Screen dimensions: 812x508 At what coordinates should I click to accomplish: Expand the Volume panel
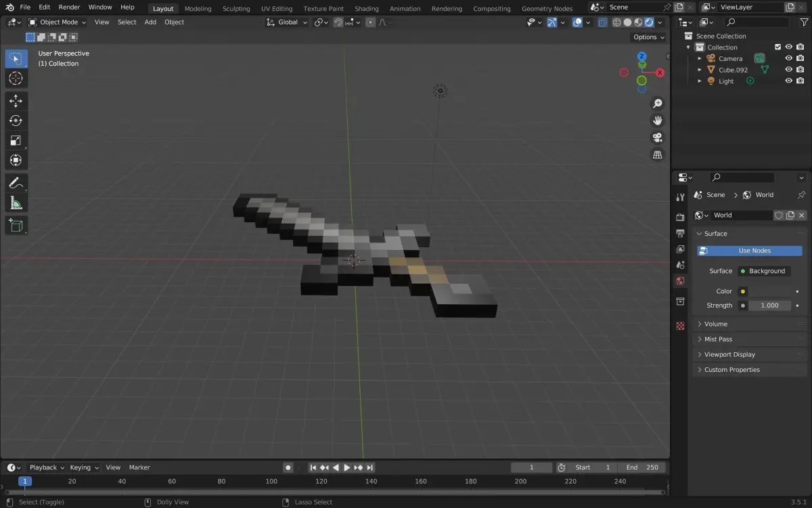751,324
